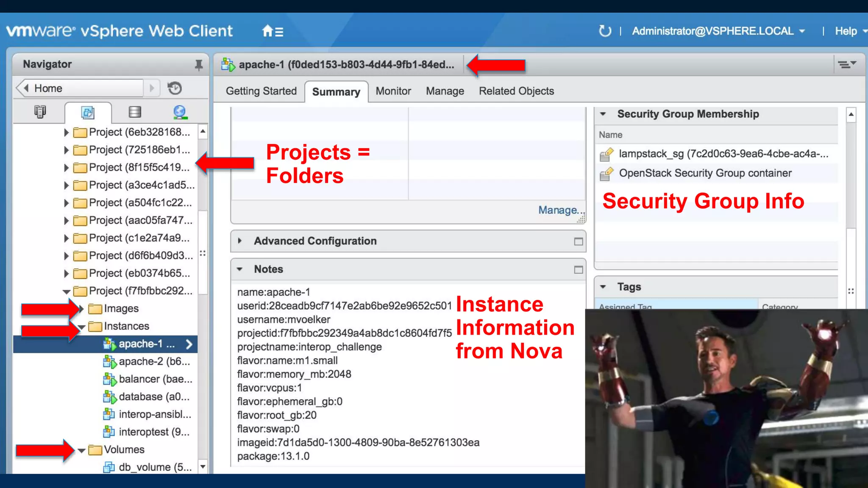The width and height of the screenshot is (868, 488).
Task: Collapse the Tags section
Action: coord(603,287)
